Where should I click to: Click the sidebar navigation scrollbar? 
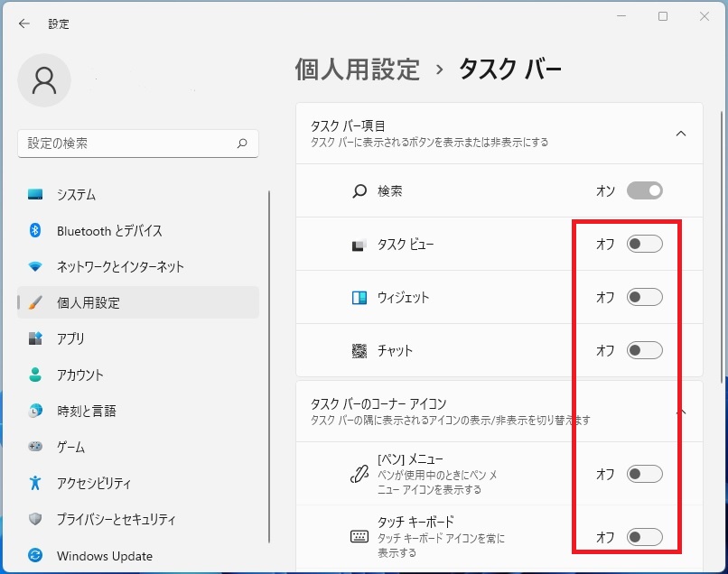(269, 366)
